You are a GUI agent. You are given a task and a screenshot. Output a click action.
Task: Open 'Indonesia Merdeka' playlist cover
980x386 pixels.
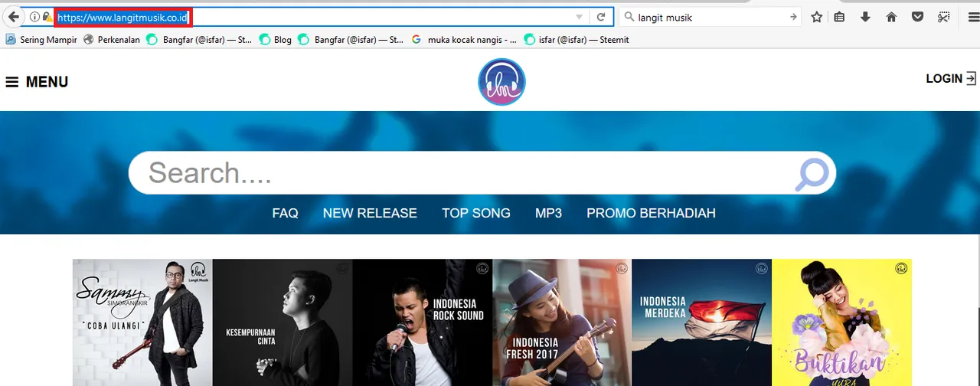702,322
